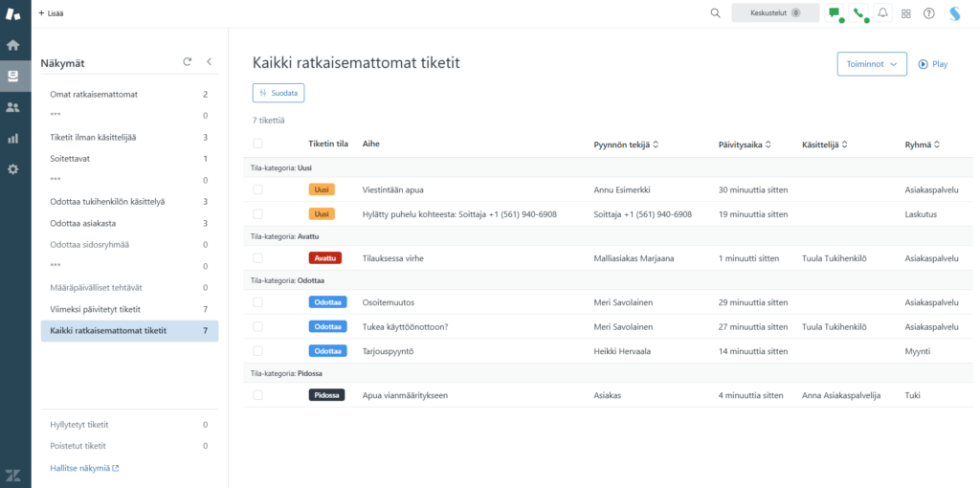
Task: Select the Tukea käyttöönottoon ticket checkbox
Action: pyautogui.click(x=257, y=326)
